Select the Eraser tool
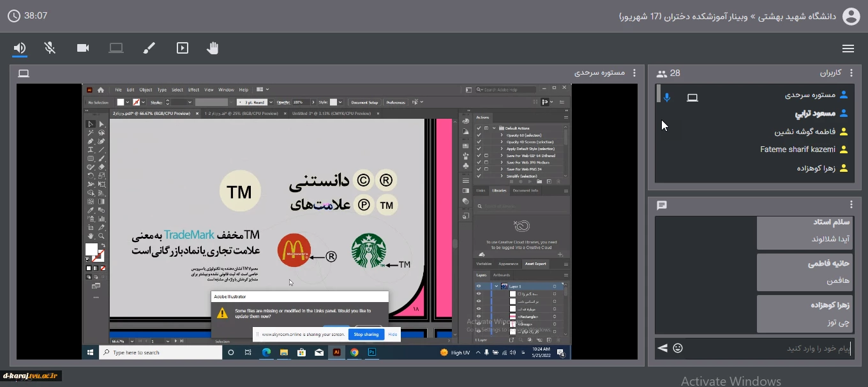868x387 pixels. (101, 167)
